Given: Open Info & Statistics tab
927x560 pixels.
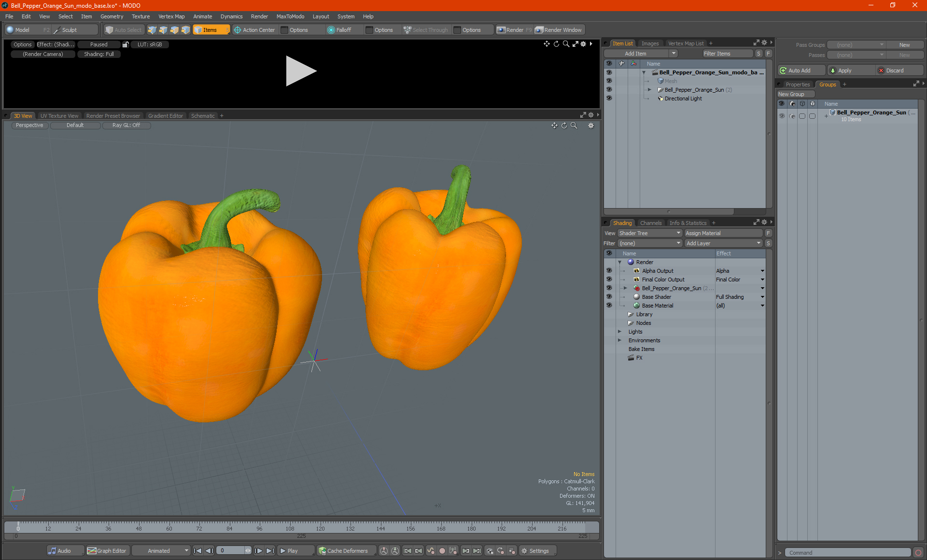Looking at the screenshot, I should [x=688, y=223].
